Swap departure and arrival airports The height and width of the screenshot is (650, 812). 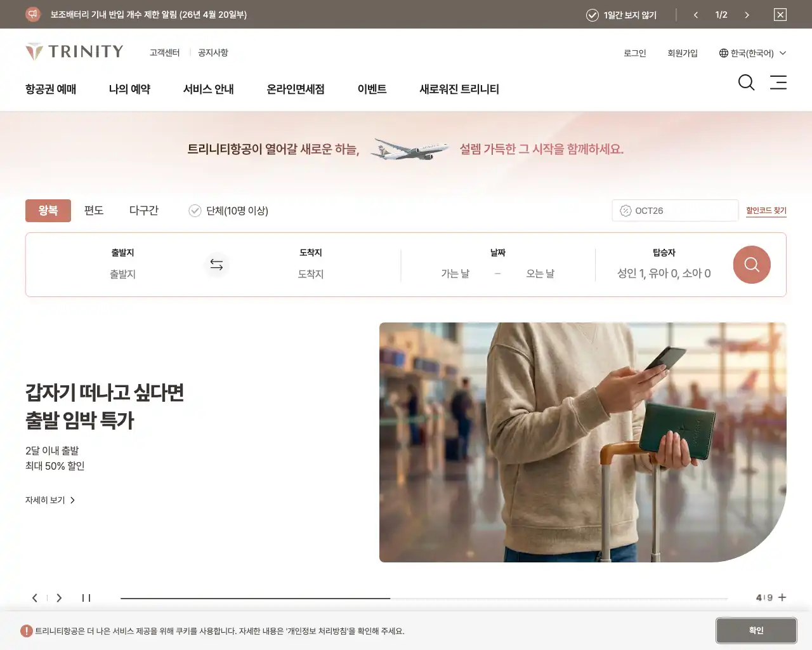[x=216, y=265]
